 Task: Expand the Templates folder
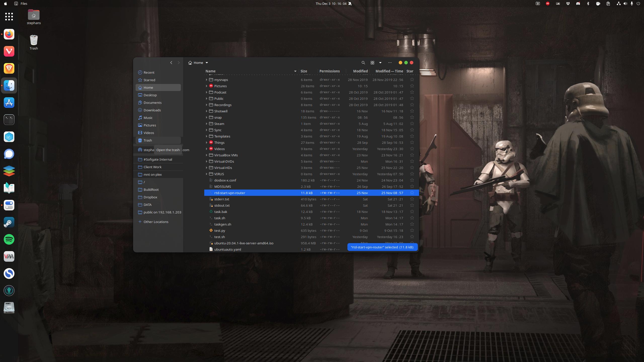pos(207,136)
